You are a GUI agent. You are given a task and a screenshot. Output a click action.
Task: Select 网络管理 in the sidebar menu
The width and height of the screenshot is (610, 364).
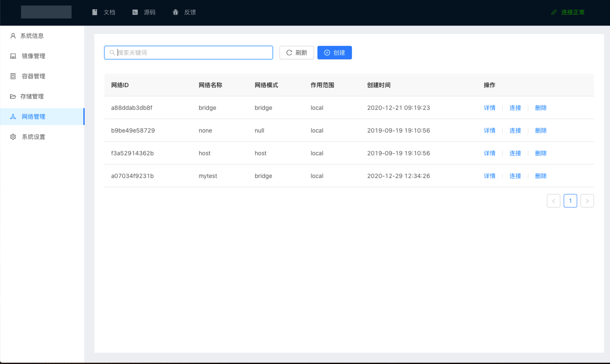coord(34,117)
